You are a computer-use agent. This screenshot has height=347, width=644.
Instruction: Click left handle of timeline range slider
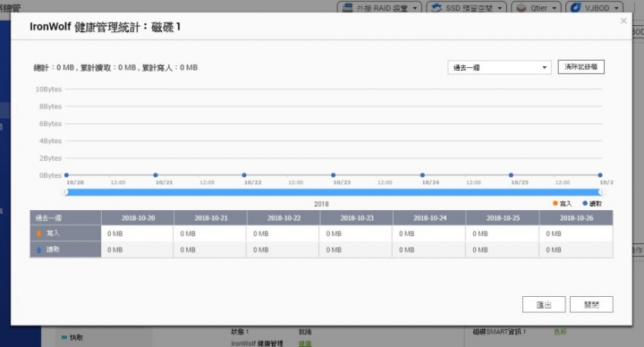click(65, 192)
